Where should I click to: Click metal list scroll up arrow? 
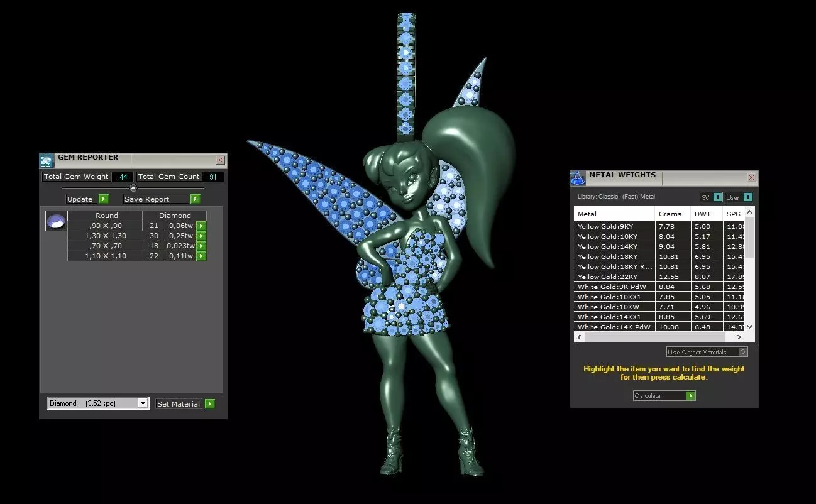click(749, 212)
